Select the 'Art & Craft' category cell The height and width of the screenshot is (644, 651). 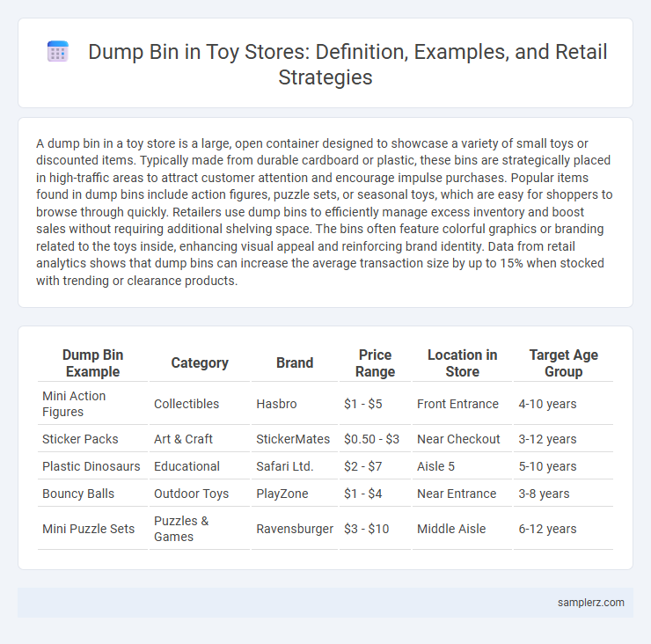tap(200, 439)
